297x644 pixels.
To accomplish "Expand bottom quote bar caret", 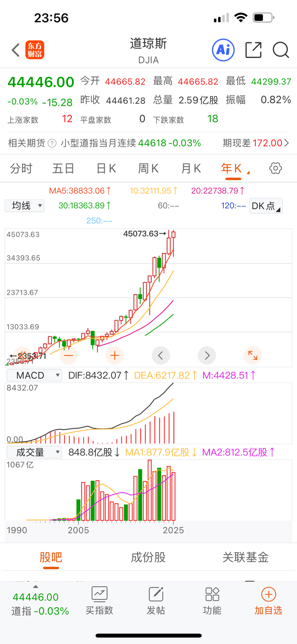I will [36, 586].
